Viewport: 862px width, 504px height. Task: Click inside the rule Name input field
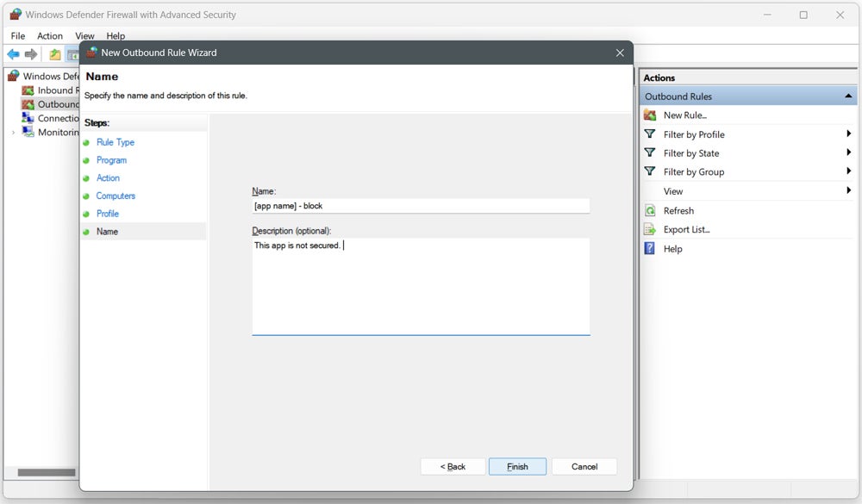tap(421, 206)
